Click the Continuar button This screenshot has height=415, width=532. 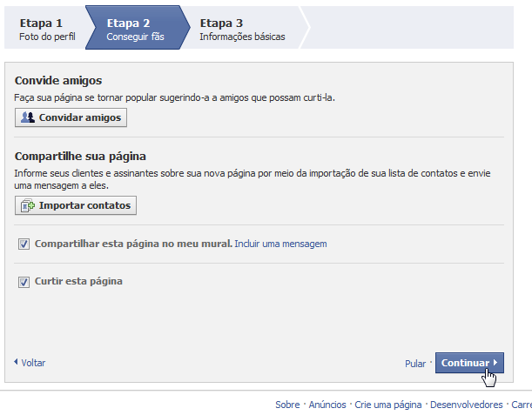(464, 363)
